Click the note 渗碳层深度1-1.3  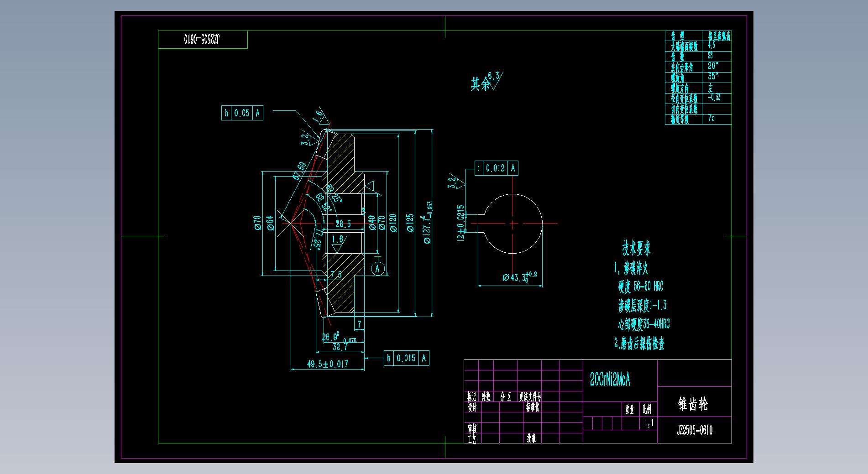click(x=642, y=305)
